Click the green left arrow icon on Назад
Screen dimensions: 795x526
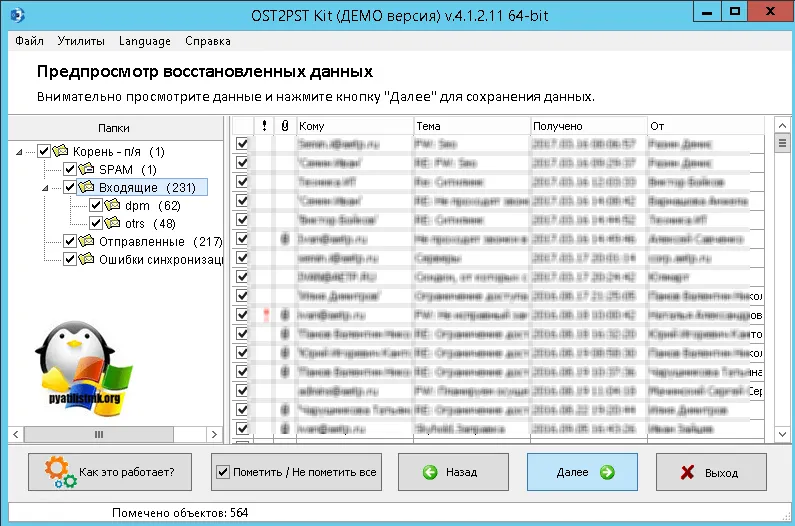pyautogui.click(x=430, y=472)
